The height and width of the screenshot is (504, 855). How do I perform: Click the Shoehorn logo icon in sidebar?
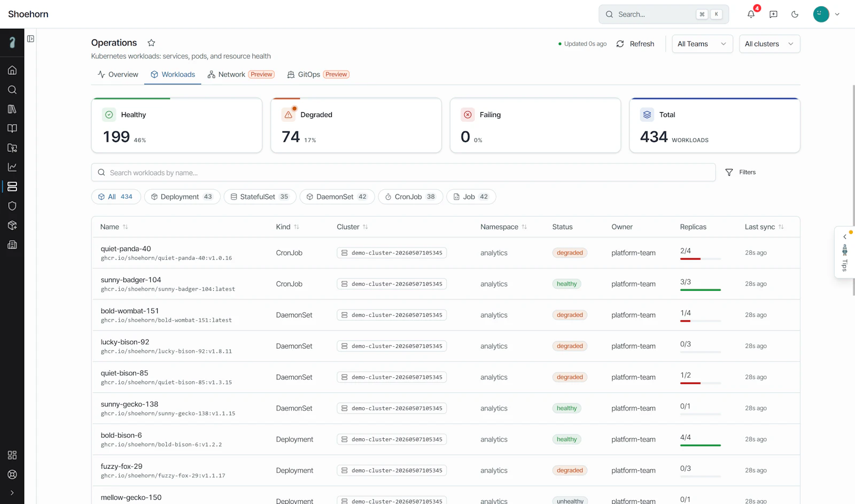click(12, 42)
